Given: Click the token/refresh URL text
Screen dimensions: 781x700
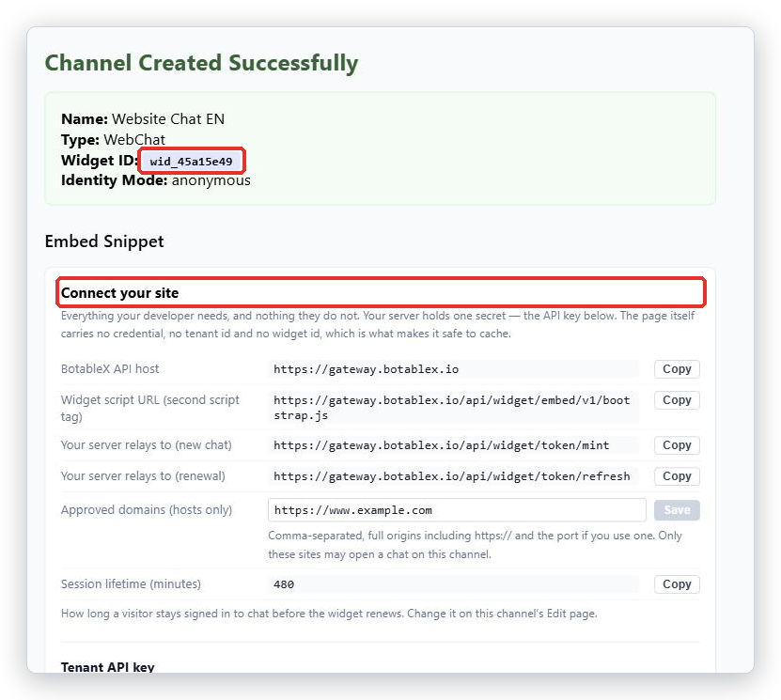Looking at the screenshot, I should tap(452, 476).
